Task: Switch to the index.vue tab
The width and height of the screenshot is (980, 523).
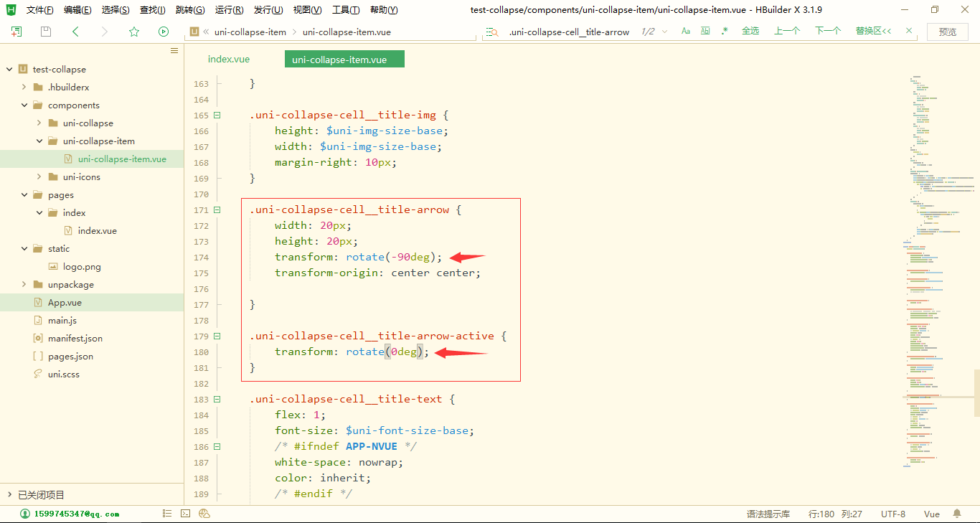Action: click(228, 59)
